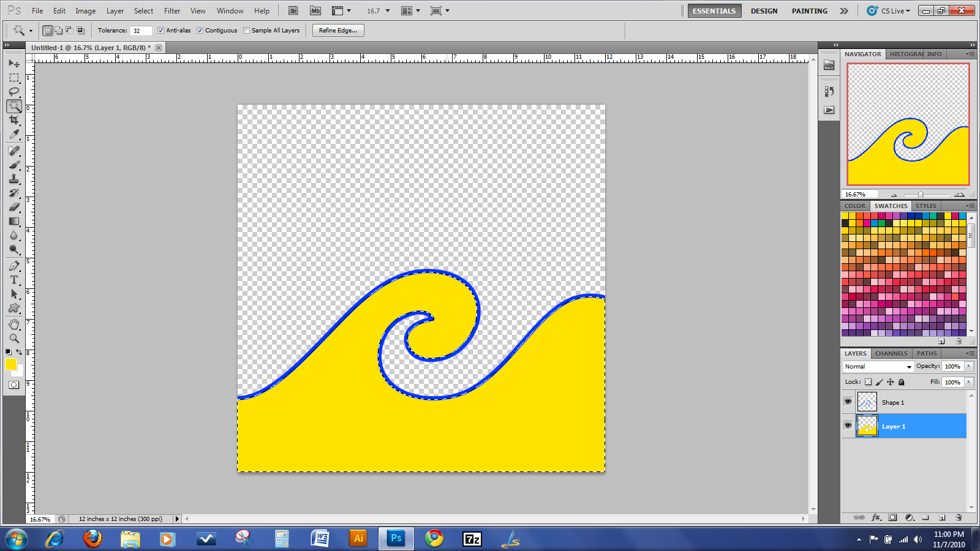This screenshot has height=551, width=980.
Task: Click the Navigator zoom slider
Action: pos(921,195)
